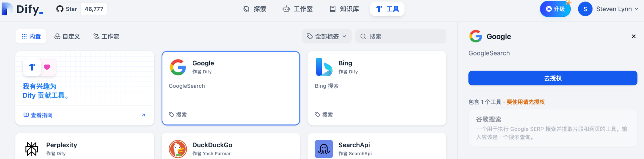Click 我有兴趣为 Dify 贡献工具 text

[x=45, y=91]
